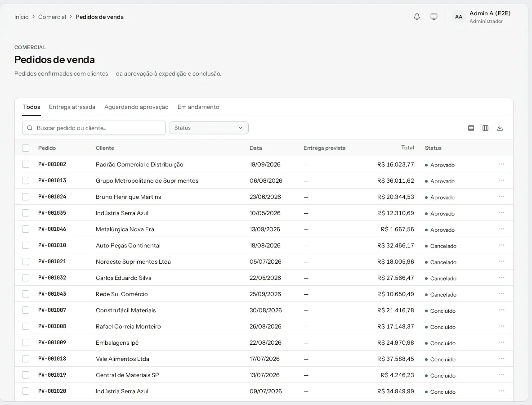532x405 pixels.
Task: Open the Aguardando aprovação tab
Action: [136, 107]
